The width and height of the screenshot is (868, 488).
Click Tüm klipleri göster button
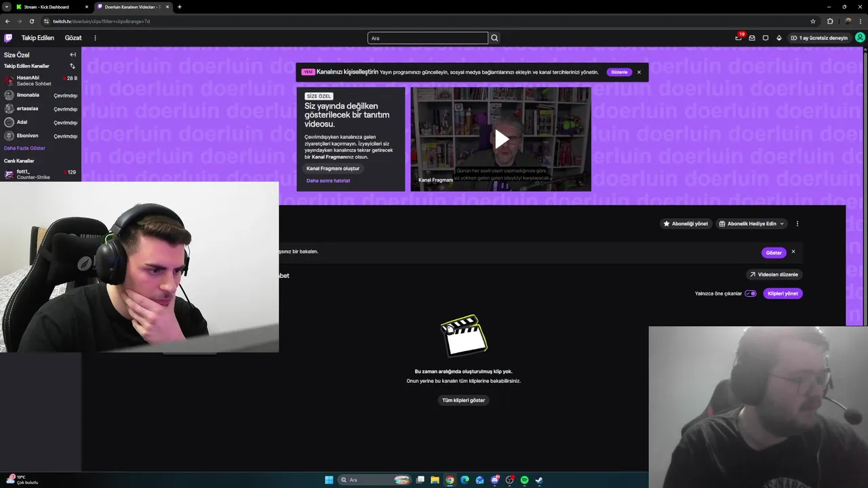pyautogui.click(x=464, y=400)
